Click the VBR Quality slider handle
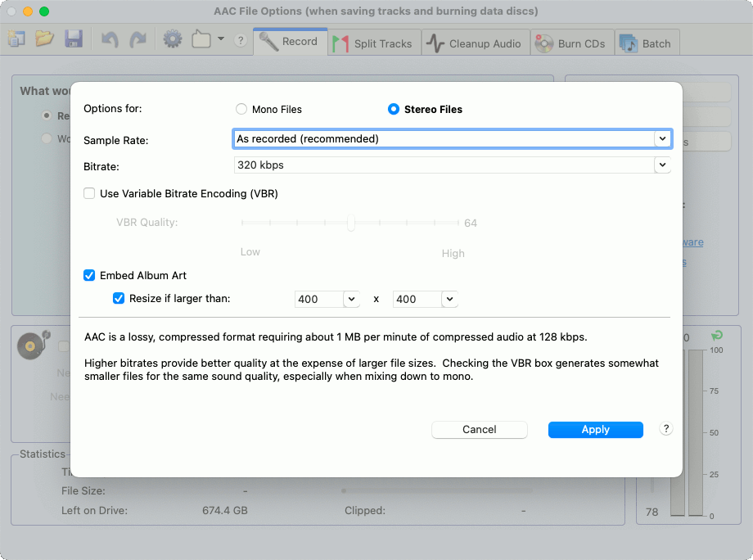Viewport: 753px width, 560px height. pyautogui.click(x=351, y=223)
